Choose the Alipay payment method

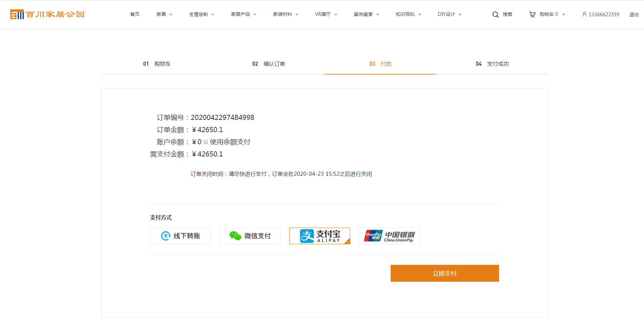click(x=319, y=236)
